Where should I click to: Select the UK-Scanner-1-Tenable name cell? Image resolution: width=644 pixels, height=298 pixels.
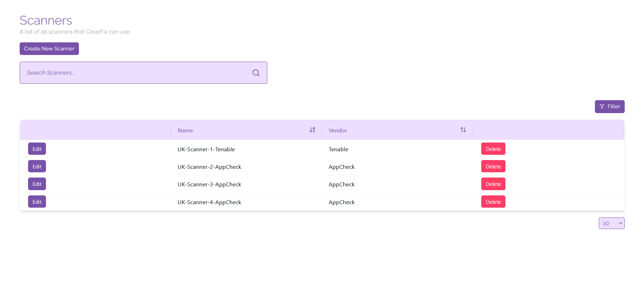206,149
